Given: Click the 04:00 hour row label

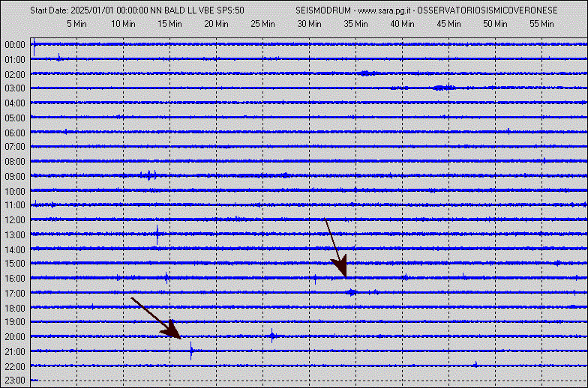Looking at the screenshot, I should pyautogui.click(x=15, y=103).
